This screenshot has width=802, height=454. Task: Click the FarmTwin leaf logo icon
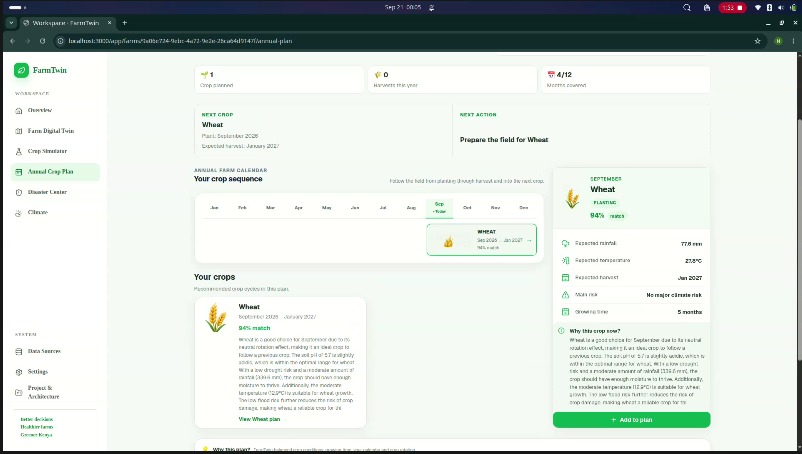click(x=21, y=71)
